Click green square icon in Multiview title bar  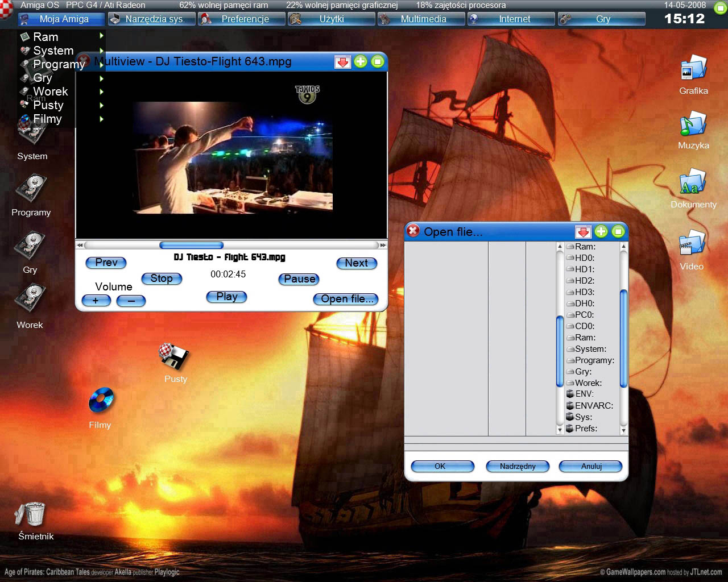point(378,61)
